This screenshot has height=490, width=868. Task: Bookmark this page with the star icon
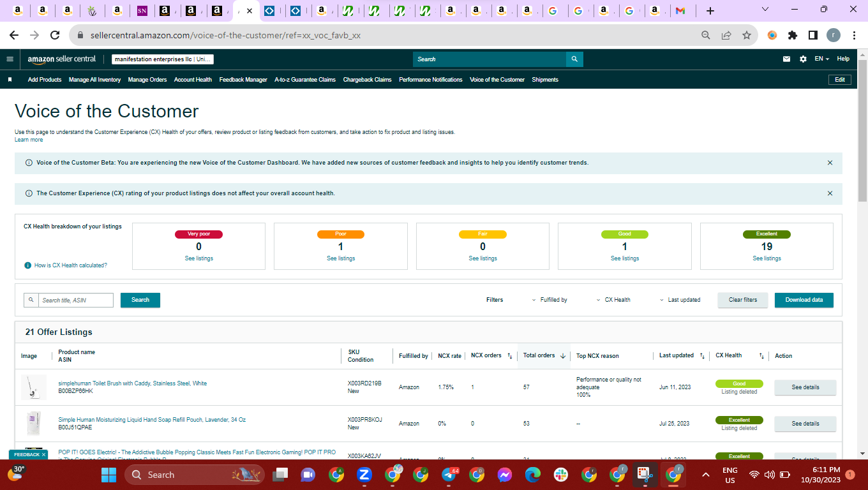coord(746,35)
